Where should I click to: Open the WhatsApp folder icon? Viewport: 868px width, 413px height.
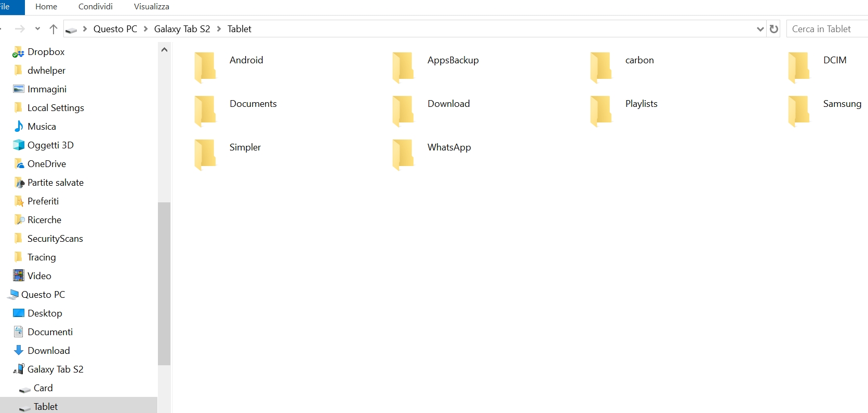403,155
